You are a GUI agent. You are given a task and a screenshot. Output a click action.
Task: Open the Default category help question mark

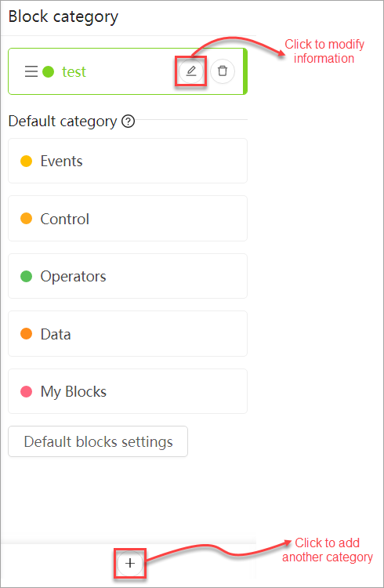pyautogui.click(x=129, y=122)
